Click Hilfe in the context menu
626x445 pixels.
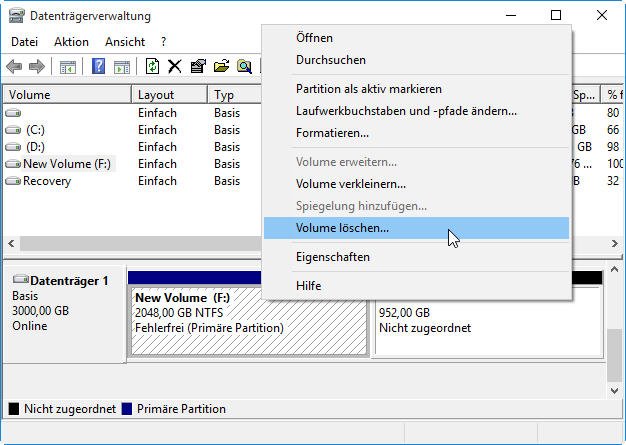[x=416, y=286]
